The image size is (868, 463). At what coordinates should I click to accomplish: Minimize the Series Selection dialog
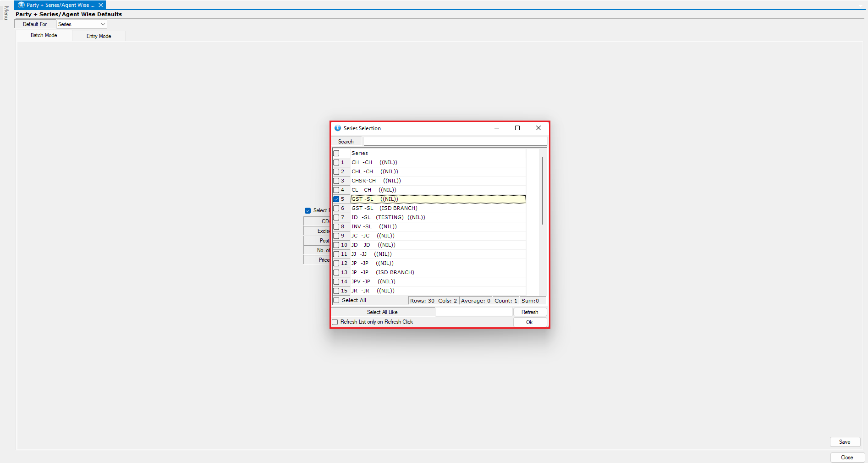tap(496, 128)
